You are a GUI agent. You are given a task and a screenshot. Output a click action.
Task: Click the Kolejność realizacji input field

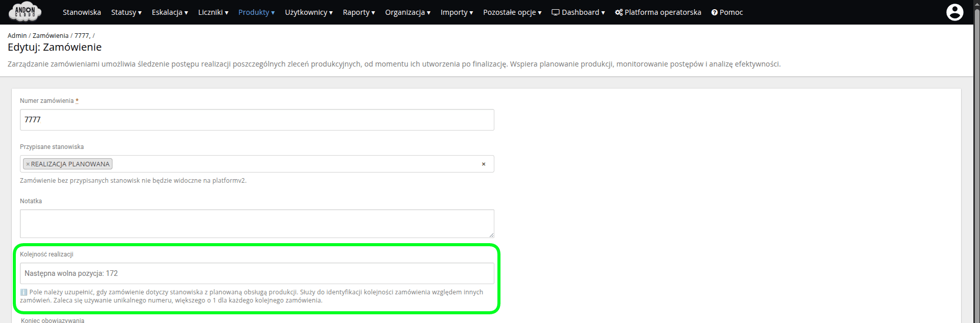coord(257,273)
